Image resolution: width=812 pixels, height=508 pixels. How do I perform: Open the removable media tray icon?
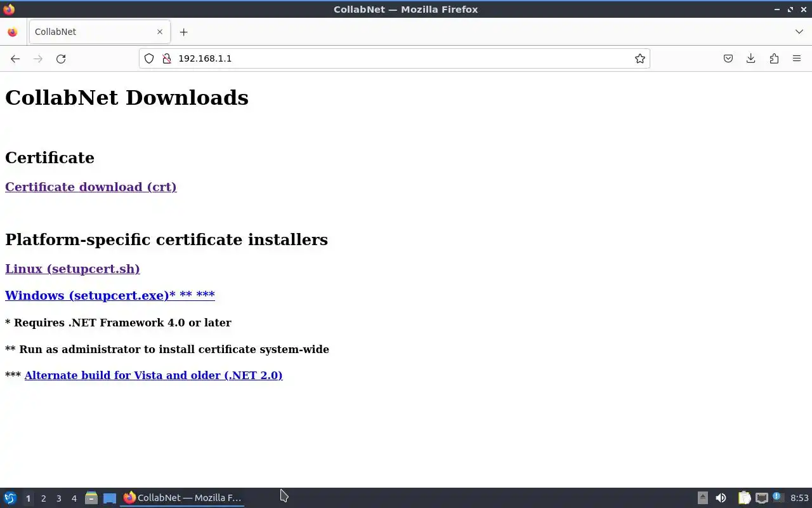pyautogui.click(x=702, y=498)
